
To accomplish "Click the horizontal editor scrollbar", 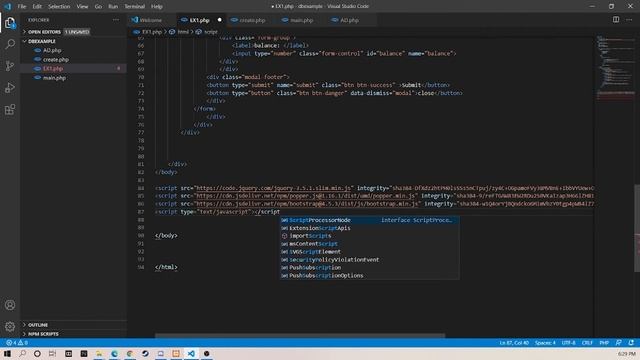I will 300,336.
